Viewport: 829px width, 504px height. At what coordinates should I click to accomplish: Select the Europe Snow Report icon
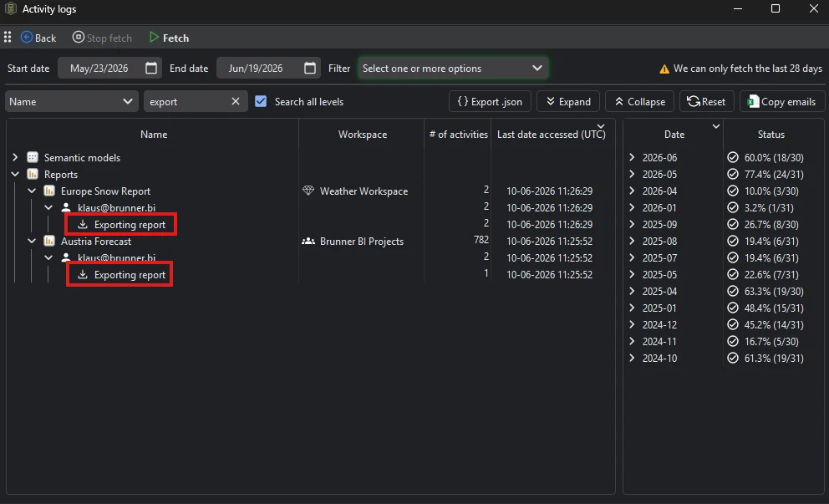tap(49, 191)
